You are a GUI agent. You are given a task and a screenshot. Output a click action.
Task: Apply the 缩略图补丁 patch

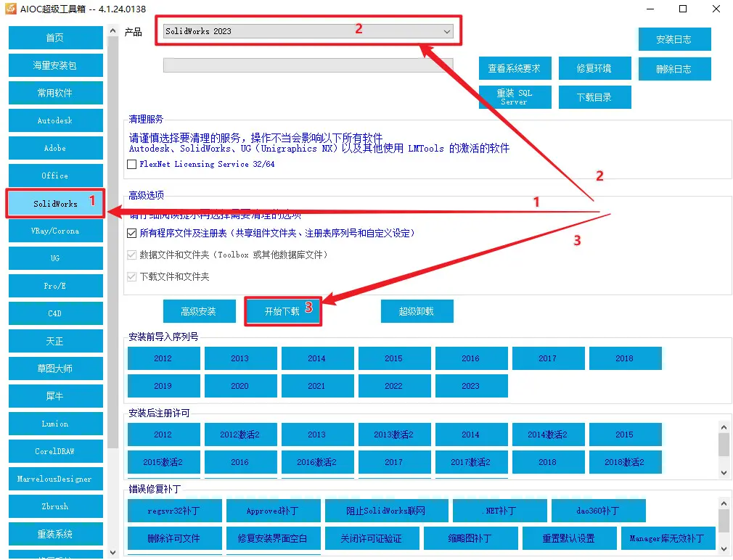coord(471,538)
